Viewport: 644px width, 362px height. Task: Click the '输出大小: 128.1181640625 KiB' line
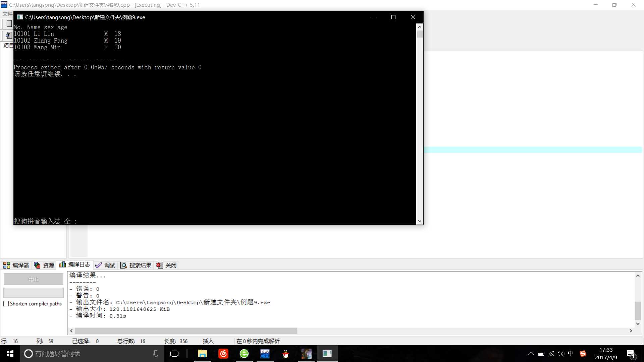[x=119, y=309]
